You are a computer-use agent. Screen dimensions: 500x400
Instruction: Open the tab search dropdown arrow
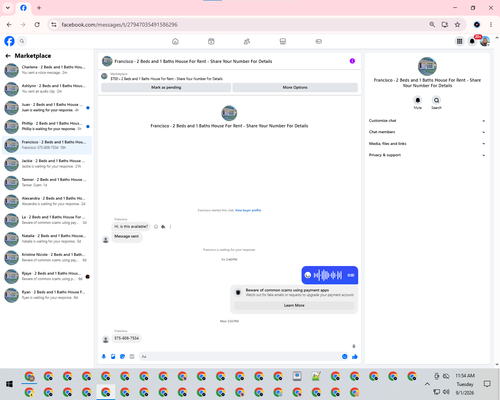point(8,8)
